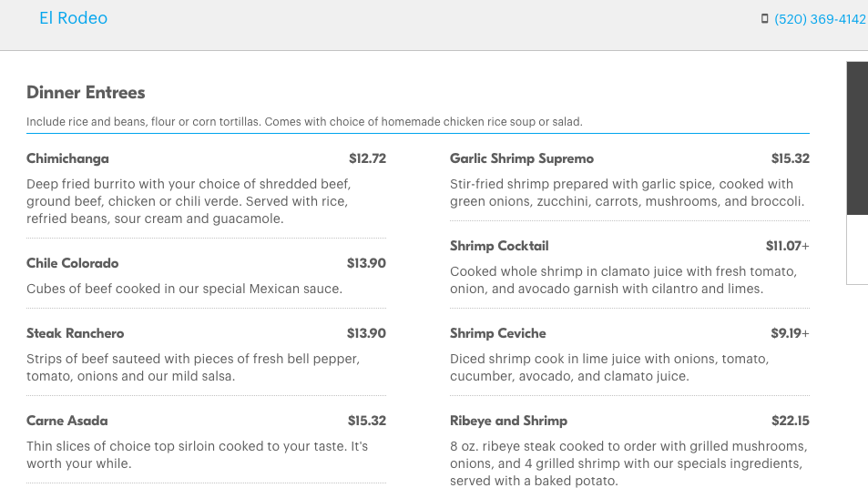Call the number (520) 369-4142
Screen dimensions: 868x488
click(820, 19)
